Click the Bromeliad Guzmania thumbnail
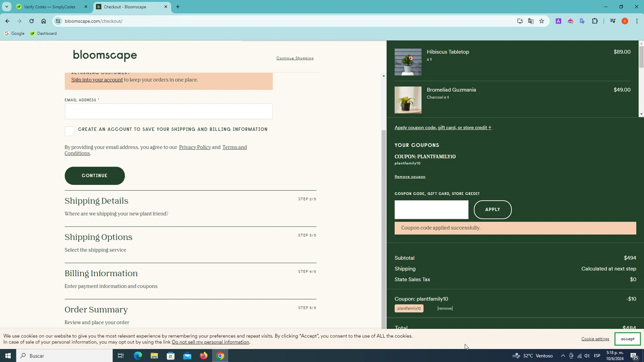The image size is (644, 362). coord(408,100)
